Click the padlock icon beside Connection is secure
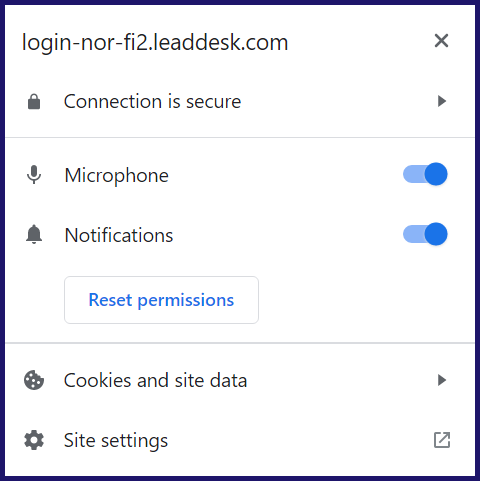This screenshot has height=481, width=480. [x=34, y=101]
